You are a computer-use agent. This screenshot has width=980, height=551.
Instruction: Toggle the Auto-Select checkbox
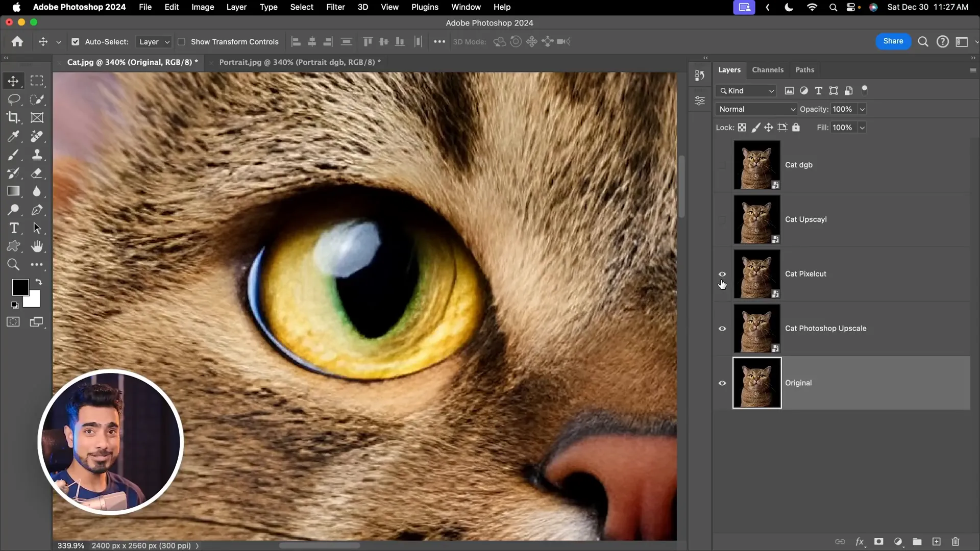click(x=76, y=42)
